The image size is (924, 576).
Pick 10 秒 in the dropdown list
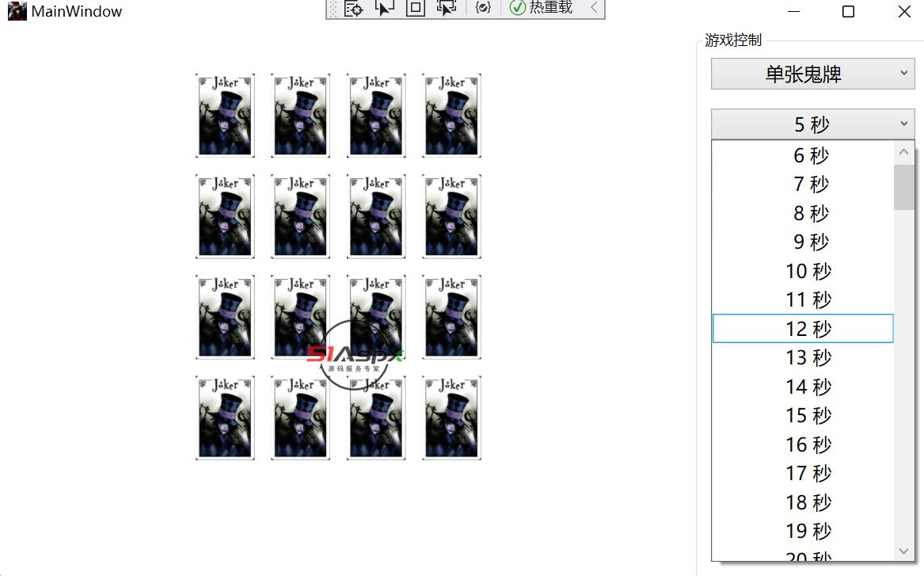pyautogui.click(x=803, y=271)
